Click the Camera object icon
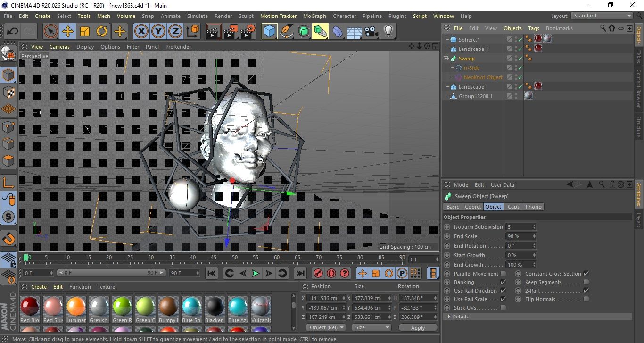 click(372, 32)
